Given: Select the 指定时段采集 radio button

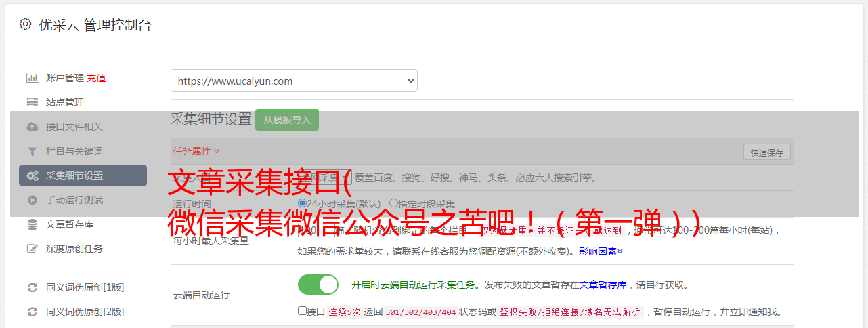Looking at the screenshot, I should tap(393, 203).
